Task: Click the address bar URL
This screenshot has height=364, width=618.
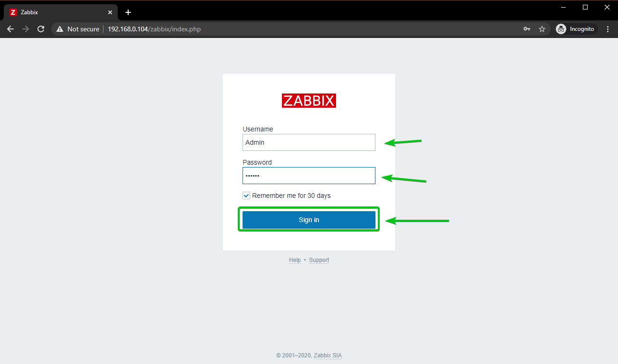Action: pyautogui.click(x=154, y=29)
